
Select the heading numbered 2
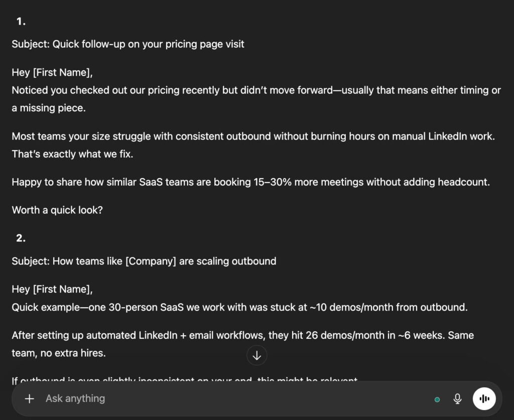[20, 238]
